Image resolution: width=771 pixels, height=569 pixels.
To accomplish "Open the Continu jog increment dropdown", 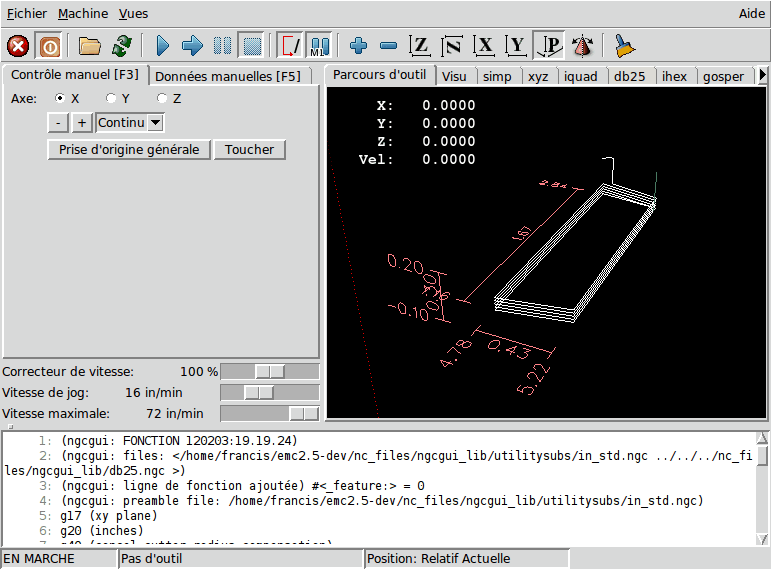I will pyautogui.click(x=155, y=122).
